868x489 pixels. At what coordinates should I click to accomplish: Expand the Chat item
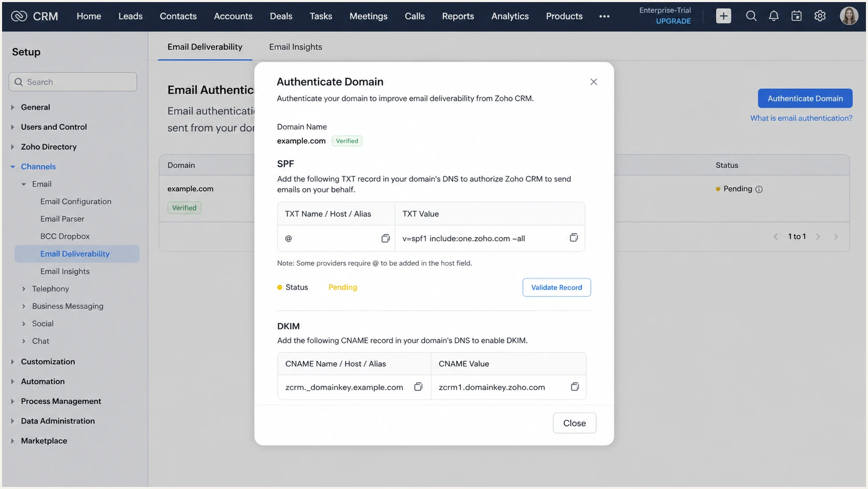click(23, 341)
